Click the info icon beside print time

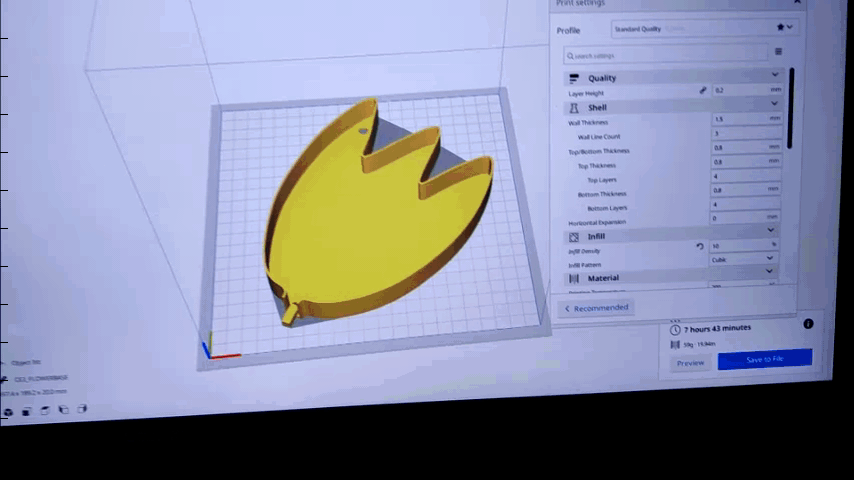tap(808, 324)
